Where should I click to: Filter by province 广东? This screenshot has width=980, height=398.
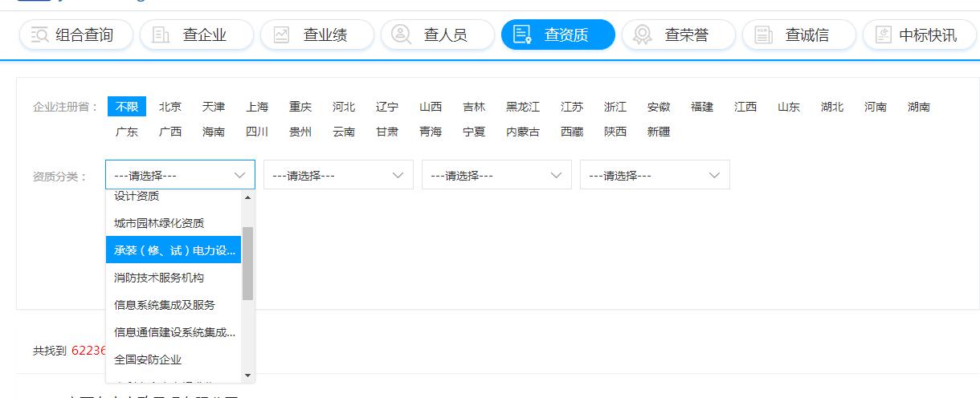(127, 132)
